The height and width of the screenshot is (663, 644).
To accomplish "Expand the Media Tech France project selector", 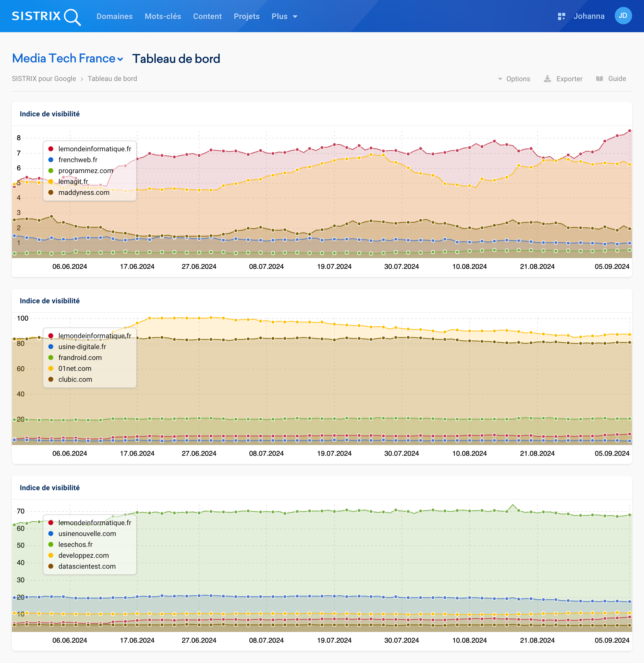I will pyautogui.click(x=67, y=58).
